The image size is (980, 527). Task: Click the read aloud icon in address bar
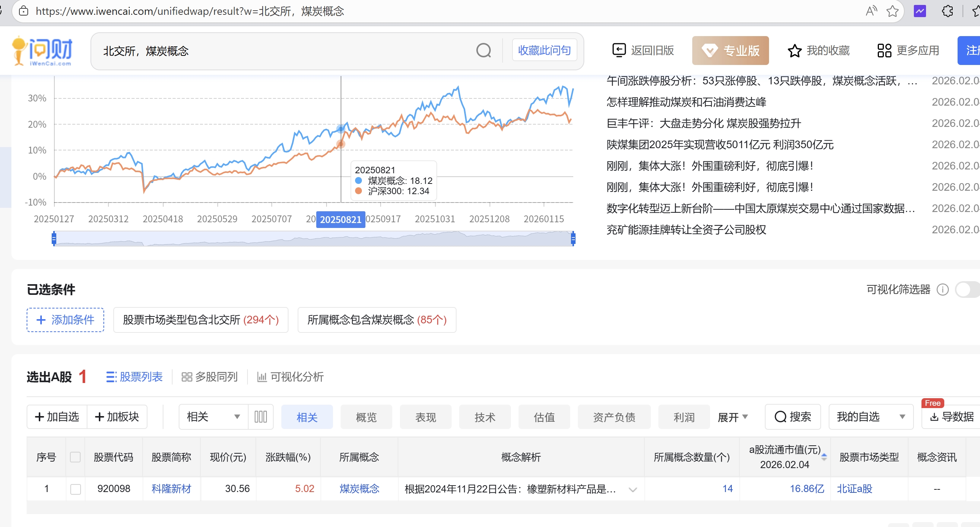click(871, 11)
